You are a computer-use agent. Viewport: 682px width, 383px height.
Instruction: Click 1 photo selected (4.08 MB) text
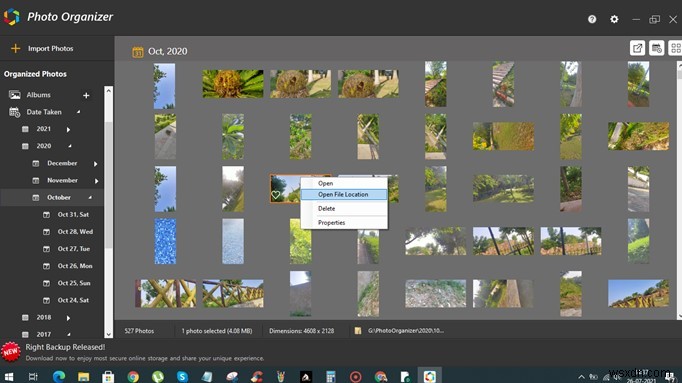217,331
